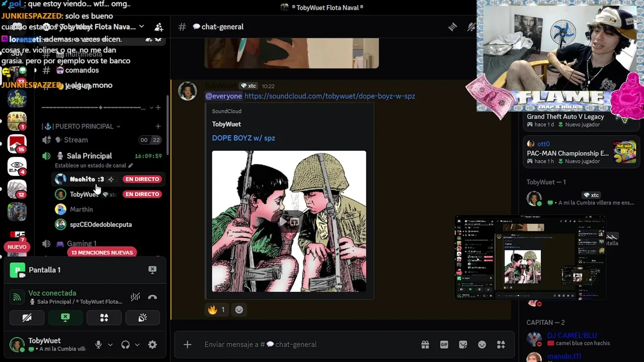Add channel in the divider category
Image resolution: width=644 pixels, height=362 pixels.
click(x=158, y=108)
